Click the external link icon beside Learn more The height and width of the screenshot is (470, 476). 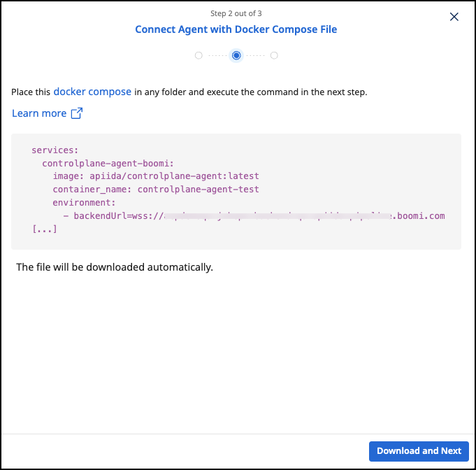point(77,113)
